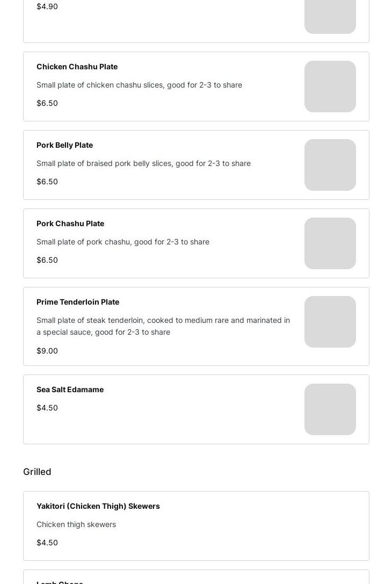Select the Chicken thigh skewers description

[76, 524]
